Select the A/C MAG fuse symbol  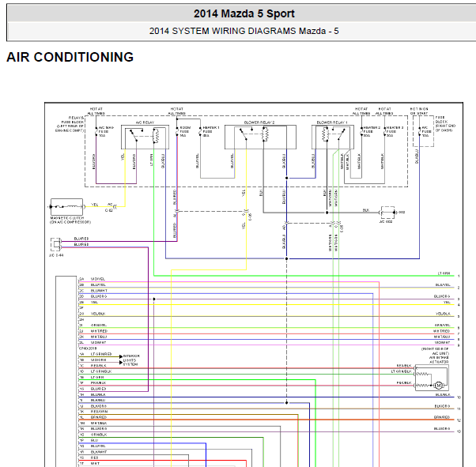tap(96, 131)
